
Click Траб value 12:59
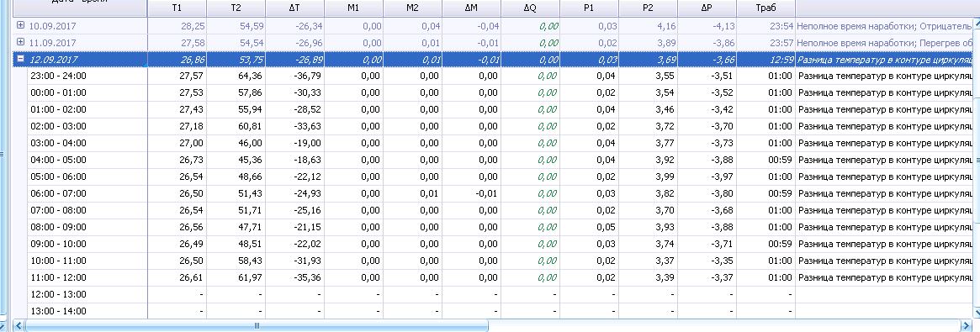(x=781, y=60)
